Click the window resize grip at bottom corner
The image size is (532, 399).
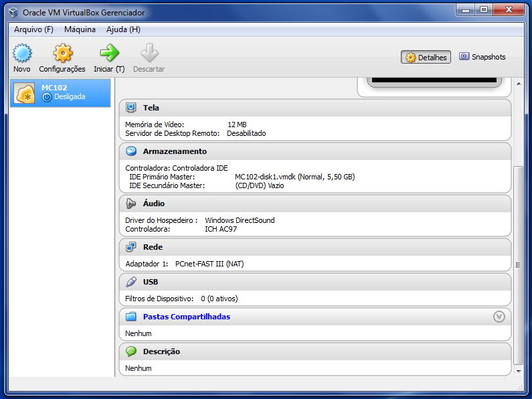[519, 387]
